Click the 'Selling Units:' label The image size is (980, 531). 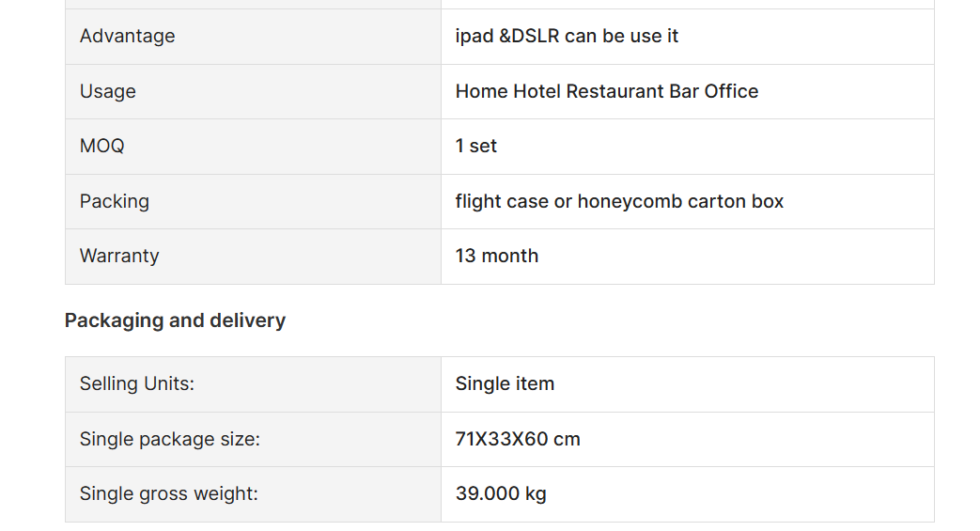pyautogui.click(x=137, y=383)
